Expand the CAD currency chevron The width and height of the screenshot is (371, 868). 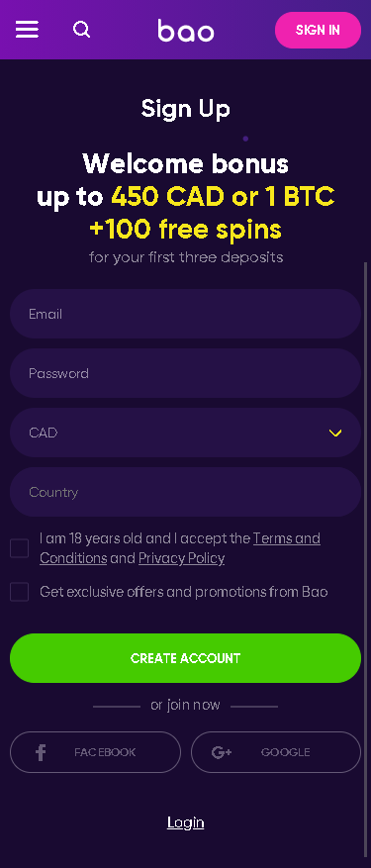tap(335, 433)
